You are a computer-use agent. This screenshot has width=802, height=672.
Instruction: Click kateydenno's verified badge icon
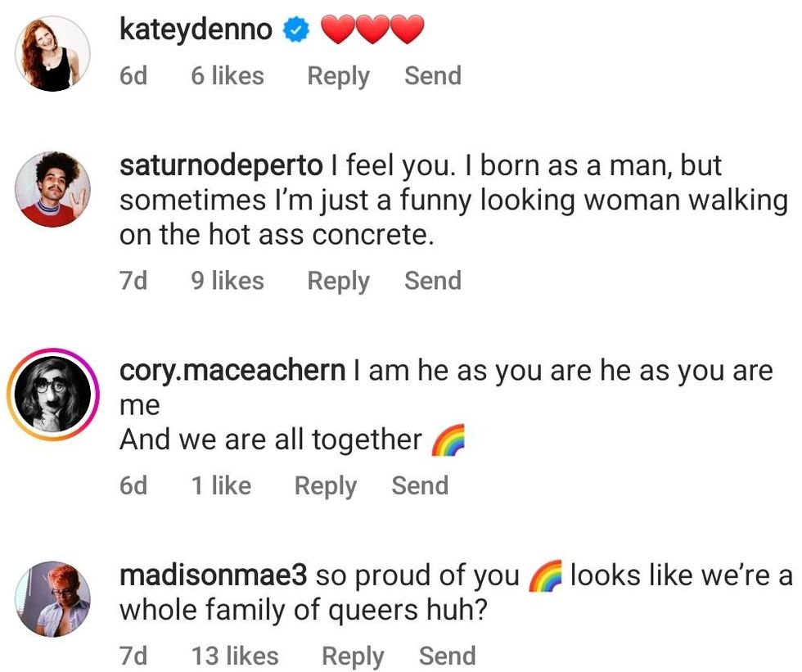click(x=295, y=31)
